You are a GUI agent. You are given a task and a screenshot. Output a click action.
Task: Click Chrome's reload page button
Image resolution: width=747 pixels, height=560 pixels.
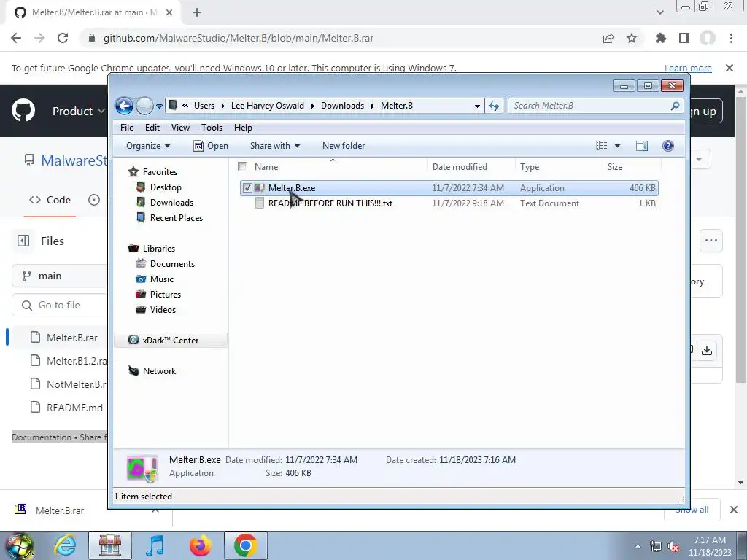(x=63, y=38)
